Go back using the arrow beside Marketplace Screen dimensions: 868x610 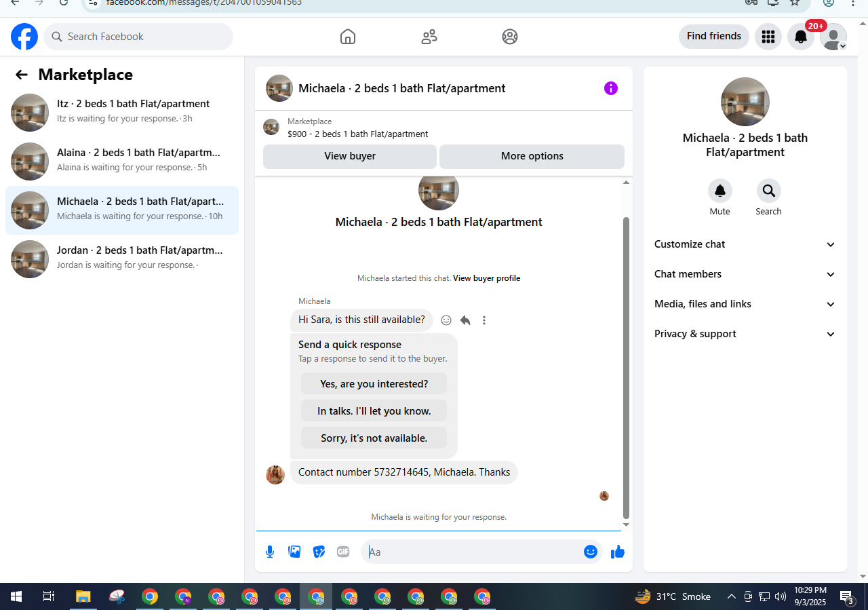(22, 75)
